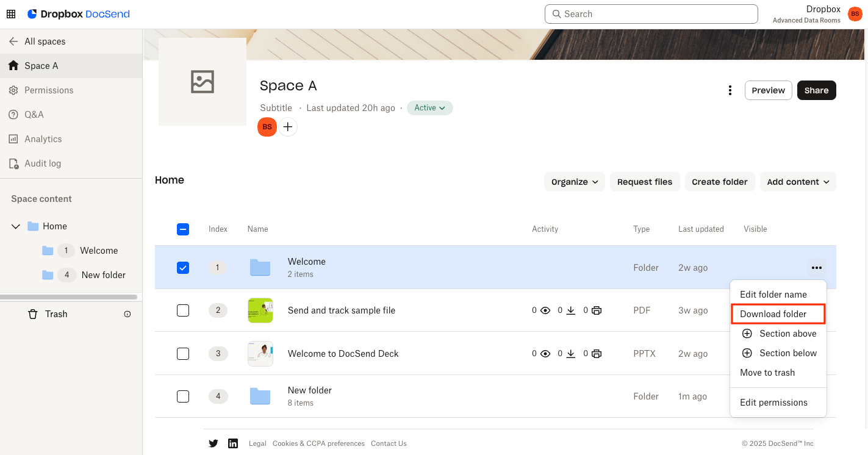Open the LinkedIn icon in the footer
The width and height of the screenshot is (868, 455).
coord(233,443)
